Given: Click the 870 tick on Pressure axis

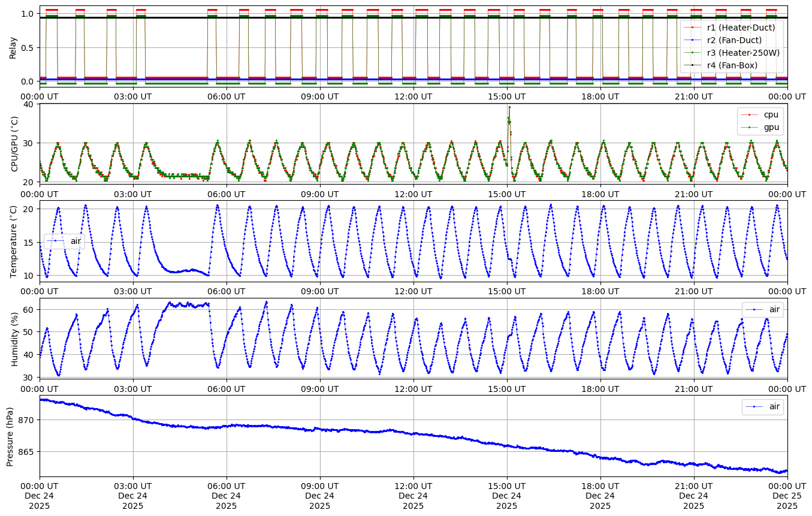Looking at the screenshot, I should (x=28, y=420).
